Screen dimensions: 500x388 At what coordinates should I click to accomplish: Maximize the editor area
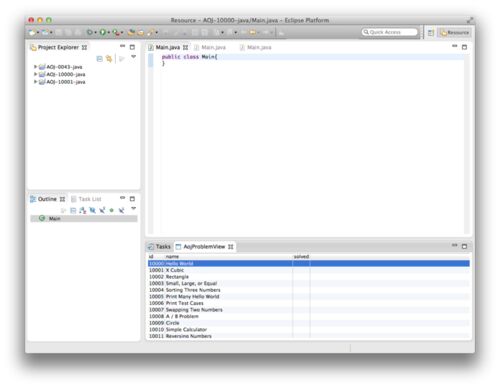[x=464, y=47]
